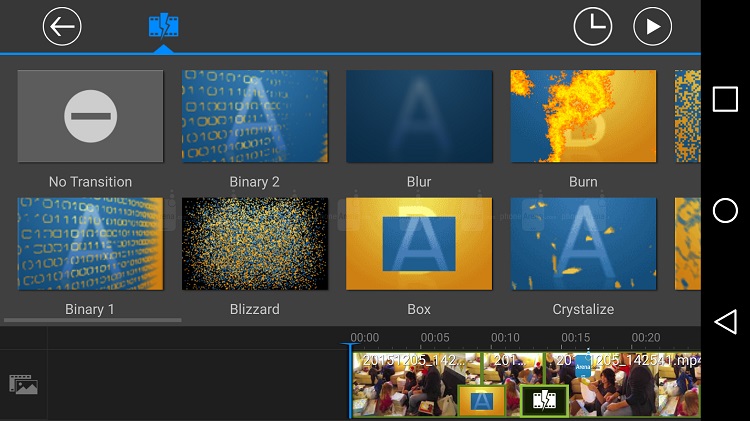Apply the Binary 2 transition

(x=254, y=117)
